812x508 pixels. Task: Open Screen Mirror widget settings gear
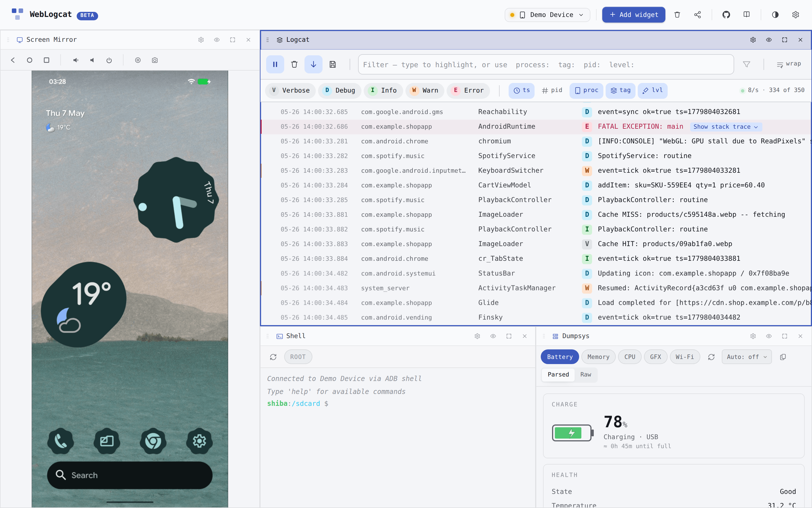click(201, 40)
